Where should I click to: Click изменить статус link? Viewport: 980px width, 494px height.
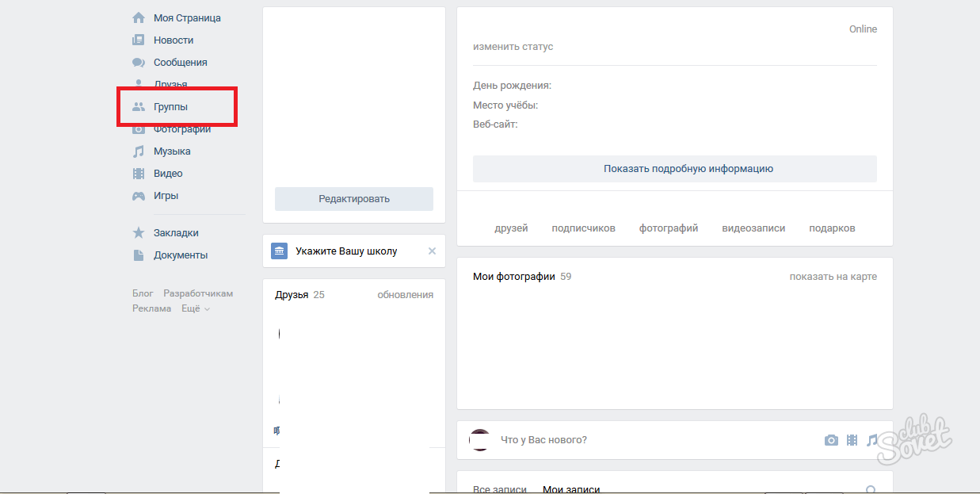[513, 47]
